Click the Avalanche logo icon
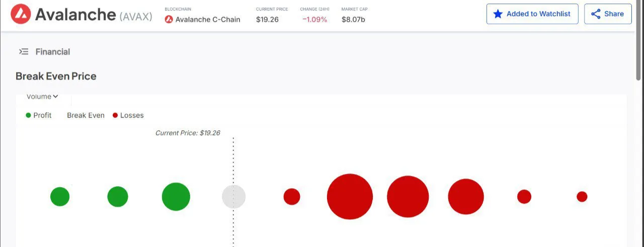The image size is (644, 247). pyautogui.click(x=21, y=14)
